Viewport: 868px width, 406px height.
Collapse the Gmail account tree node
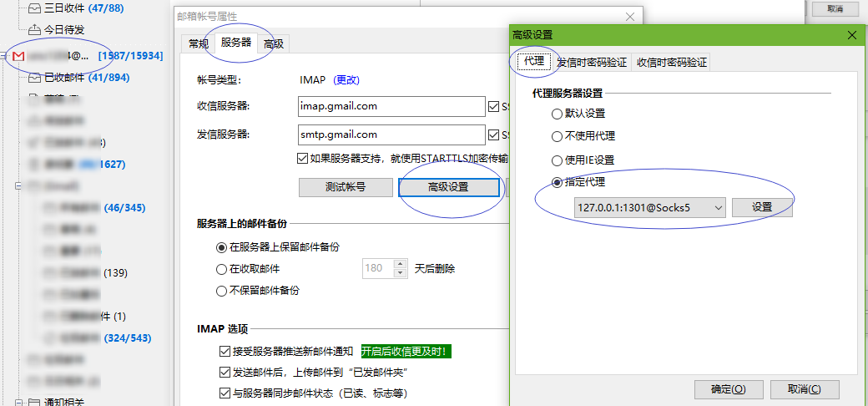click(x=4, y=55)
